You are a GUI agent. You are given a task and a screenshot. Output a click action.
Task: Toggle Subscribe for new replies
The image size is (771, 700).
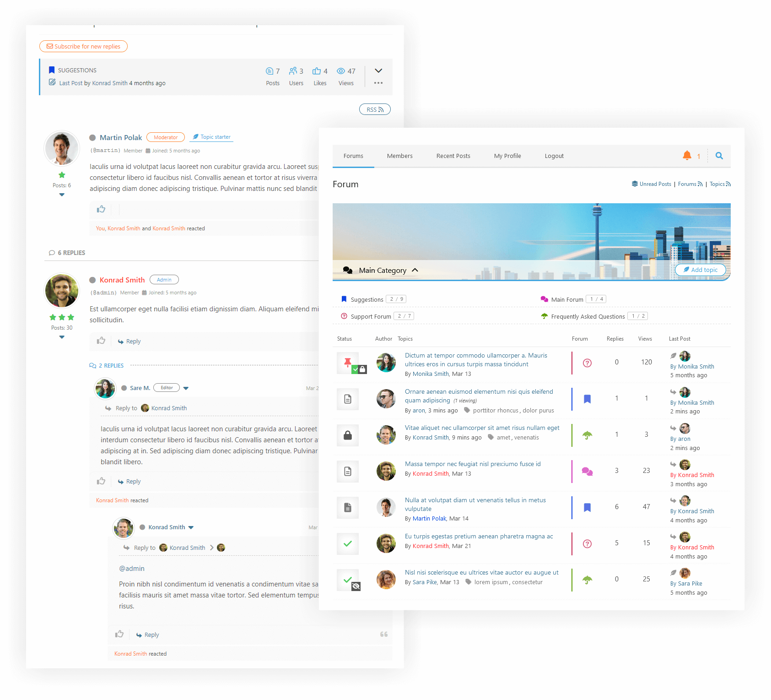click(x=83, y=46)
